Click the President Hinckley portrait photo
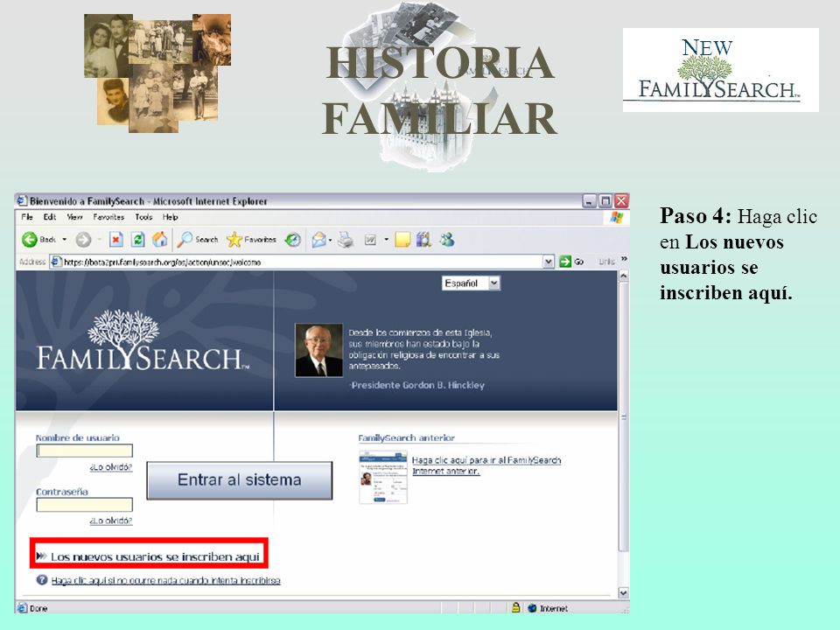 pos(318,350)
